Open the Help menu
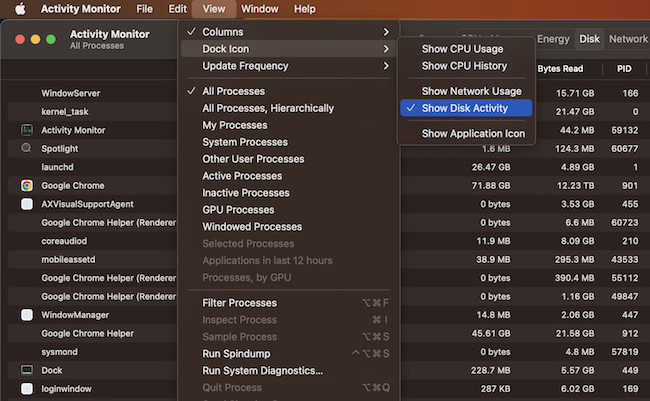 pyautogui.click(x=305, y=9)
